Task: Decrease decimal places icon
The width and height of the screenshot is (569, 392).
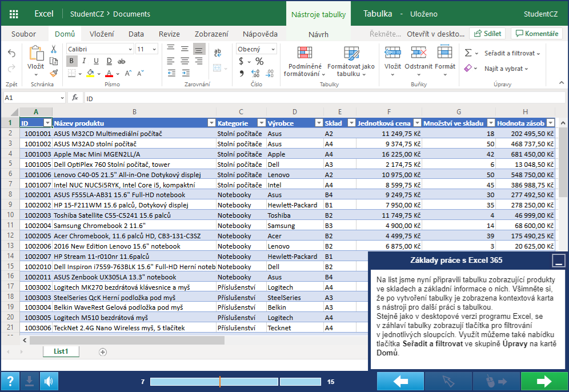Action: pos(270,74)
